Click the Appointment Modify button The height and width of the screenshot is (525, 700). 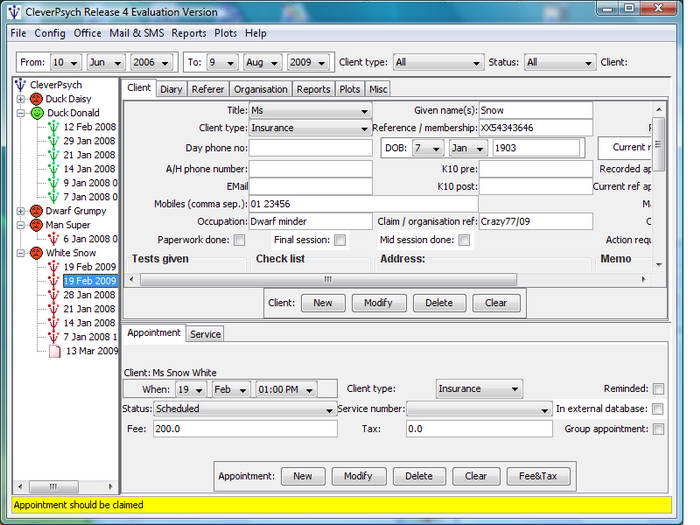[x=358, y=476]
